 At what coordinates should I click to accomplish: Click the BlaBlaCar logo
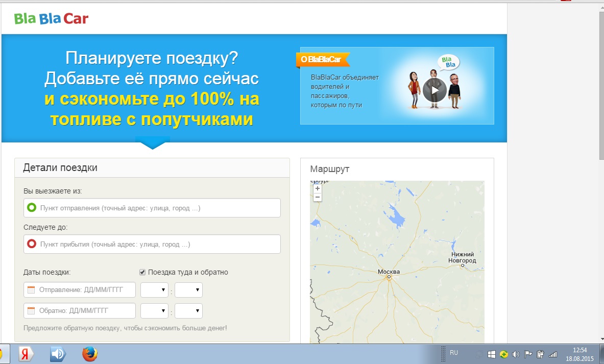(51, 18)
